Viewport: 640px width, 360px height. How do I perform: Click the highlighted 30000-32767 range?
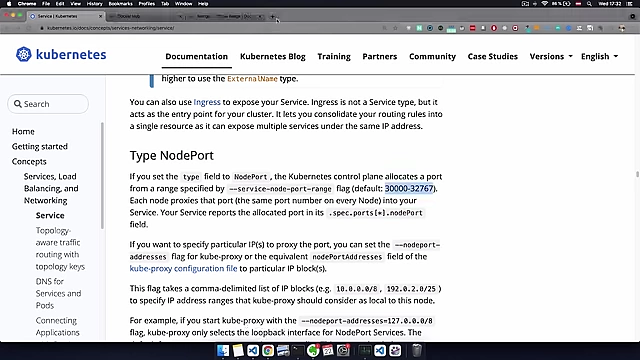click(x=409, y=189)
